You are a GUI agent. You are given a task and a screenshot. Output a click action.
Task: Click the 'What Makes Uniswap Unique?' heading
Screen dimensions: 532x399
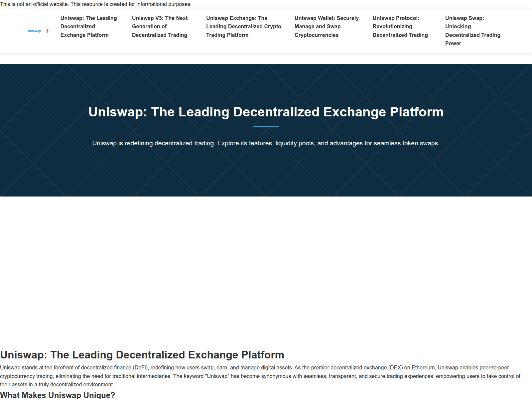point(58,395)
